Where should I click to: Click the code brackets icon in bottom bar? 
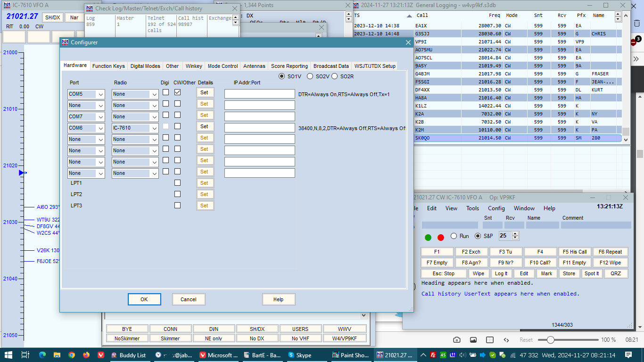tap(506, 340)
